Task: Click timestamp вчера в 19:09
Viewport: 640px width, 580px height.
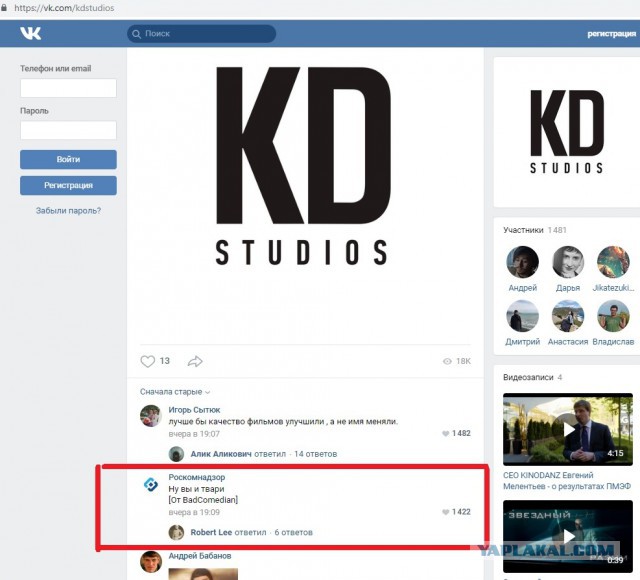Action: tap(194, 512)
